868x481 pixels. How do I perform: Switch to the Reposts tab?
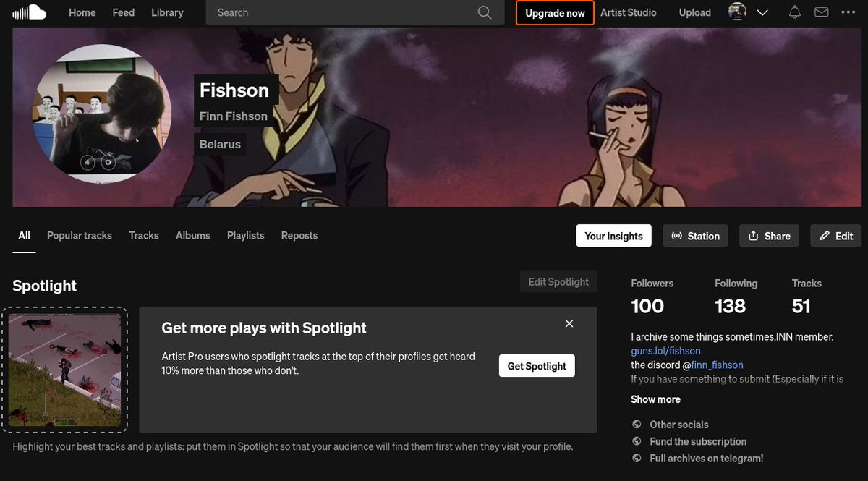click(299, 236)
